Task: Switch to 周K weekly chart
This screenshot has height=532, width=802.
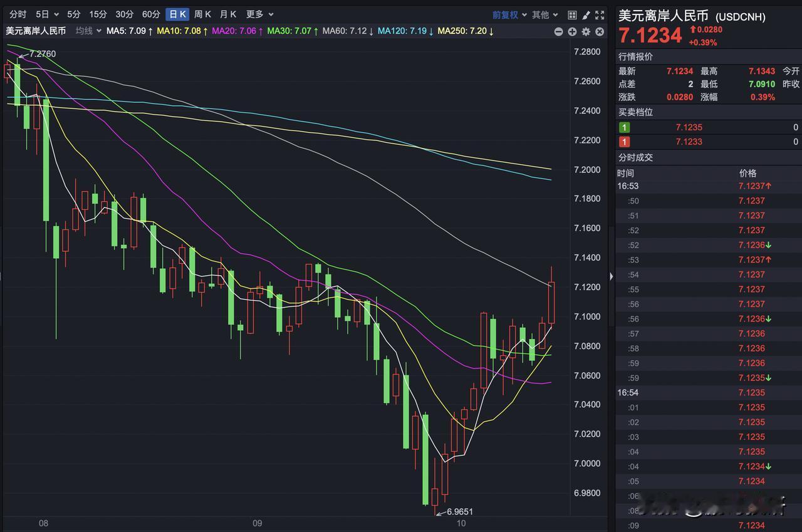Action: click(x=202, y=14)
